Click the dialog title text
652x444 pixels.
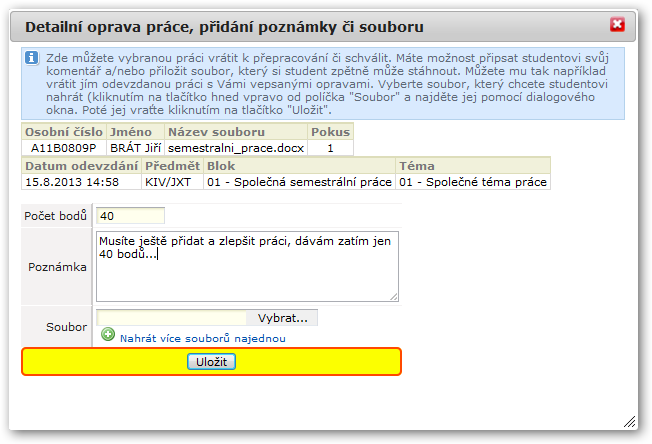(224, 27)
